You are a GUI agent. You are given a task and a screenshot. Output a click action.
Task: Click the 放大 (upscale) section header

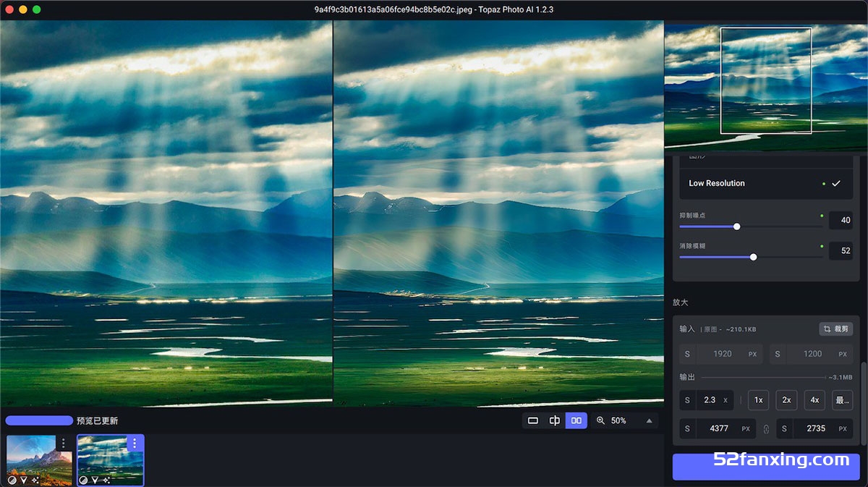681,302
